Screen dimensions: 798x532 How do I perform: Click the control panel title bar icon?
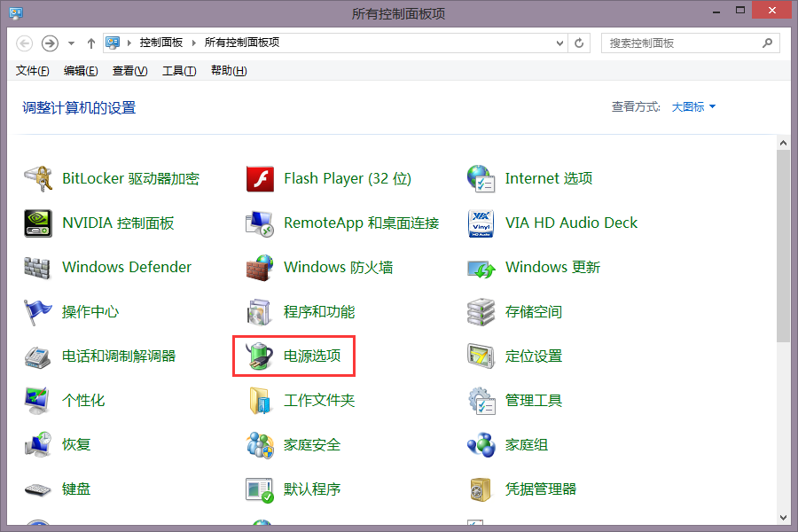pyautogui.click(x=16, y=12)
